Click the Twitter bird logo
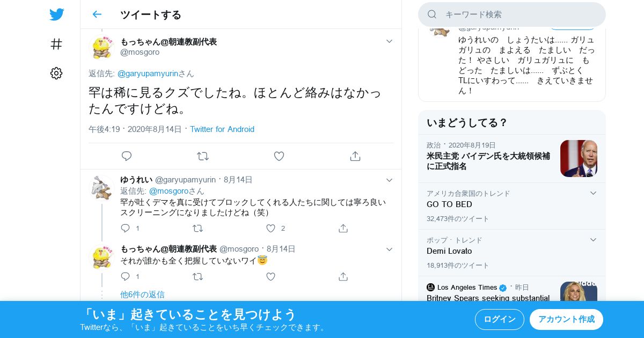 click(56, 14)
